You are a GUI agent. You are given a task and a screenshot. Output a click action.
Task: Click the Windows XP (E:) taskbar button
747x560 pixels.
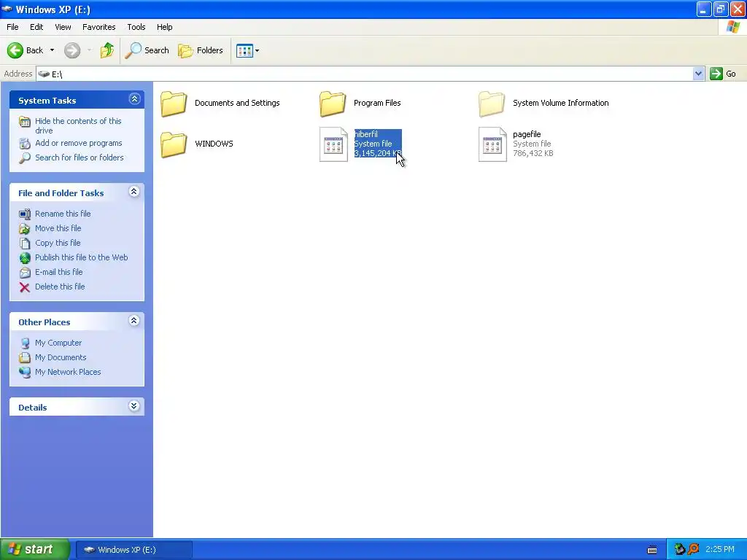click(x=134, y=550)
